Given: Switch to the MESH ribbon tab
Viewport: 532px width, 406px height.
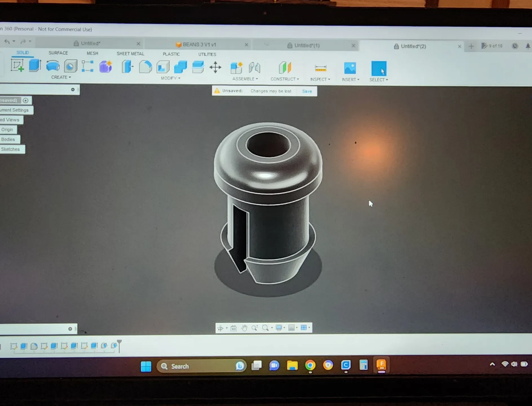Looking at the screenshot, I should tap(92, 53).
